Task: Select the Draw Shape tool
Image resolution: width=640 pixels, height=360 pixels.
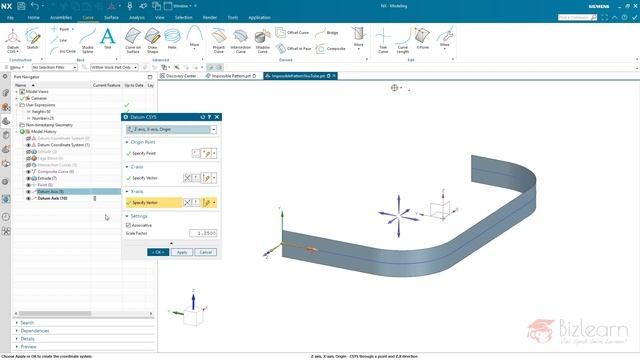Action: coord(153,40)
